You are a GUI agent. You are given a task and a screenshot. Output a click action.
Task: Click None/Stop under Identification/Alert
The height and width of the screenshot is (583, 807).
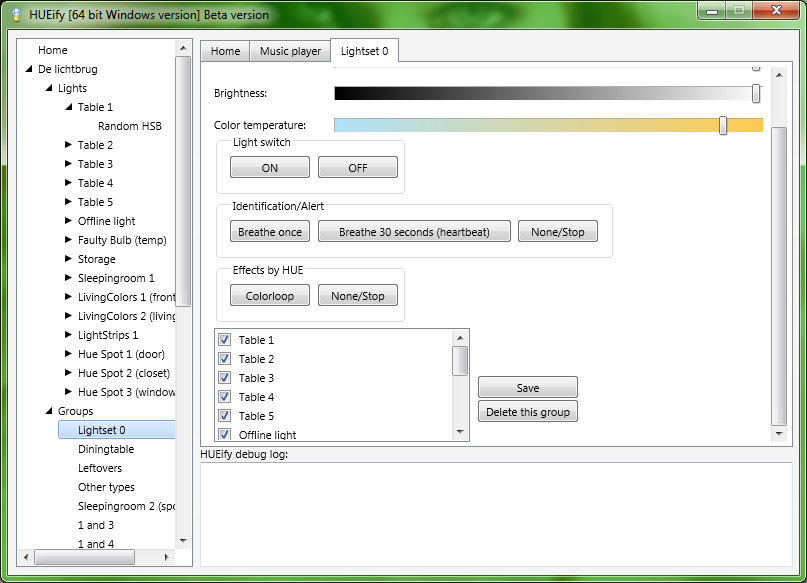558,232
